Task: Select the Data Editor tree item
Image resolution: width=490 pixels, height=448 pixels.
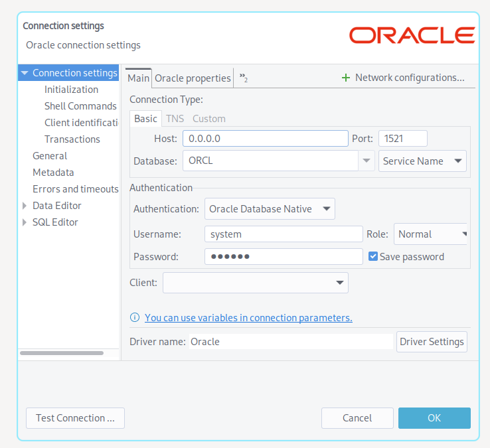Action: pos(57,206)
